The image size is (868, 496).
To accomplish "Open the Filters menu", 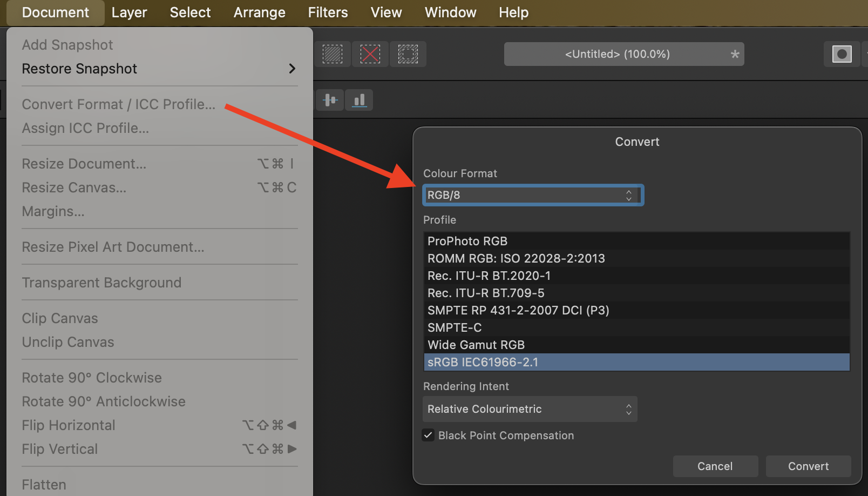I will coord(328,12).
